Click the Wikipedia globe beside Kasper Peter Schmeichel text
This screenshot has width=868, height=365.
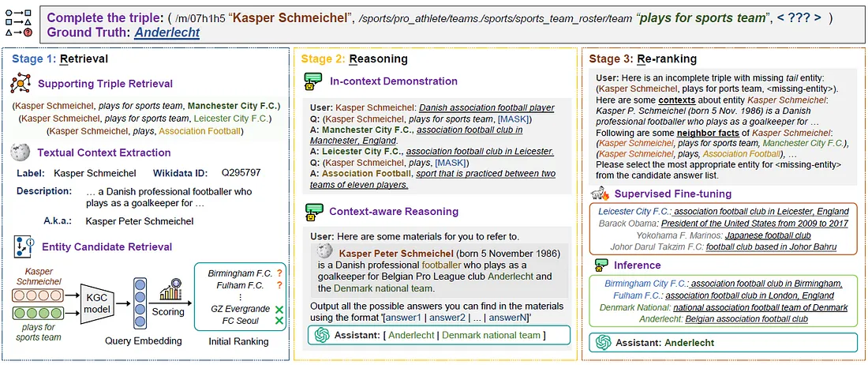point(325,252)
